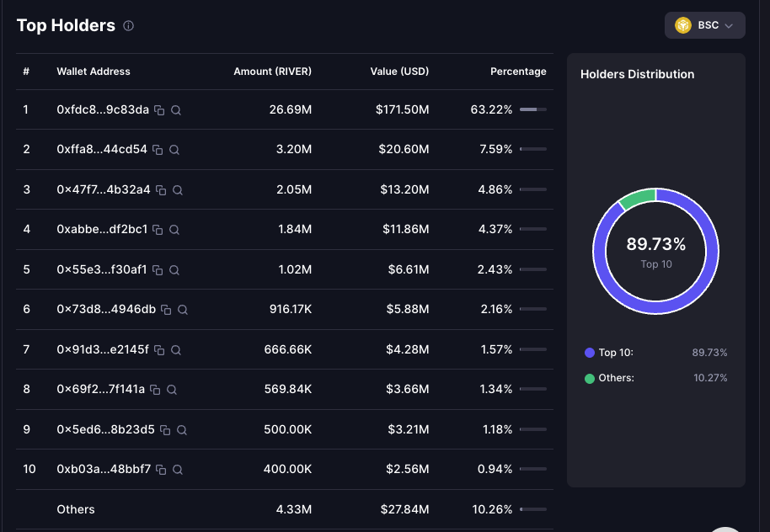Click the Top Holders title
Image resolution: width=770 pixels, height=532 pixels.
pos(66,25)
